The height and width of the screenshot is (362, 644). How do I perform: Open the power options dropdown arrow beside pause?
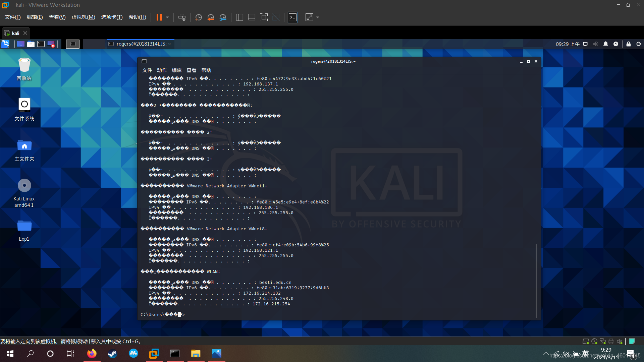pos(167,17)
